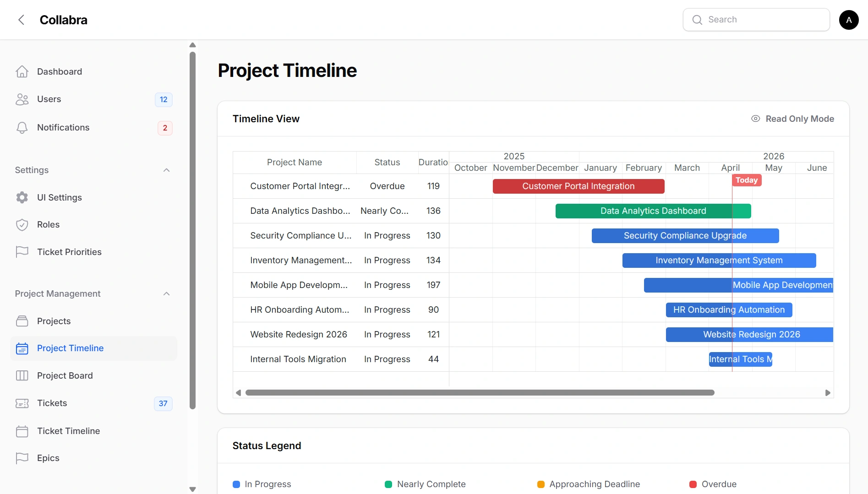Click the Project Timeline calendar icon

[22, 348]
